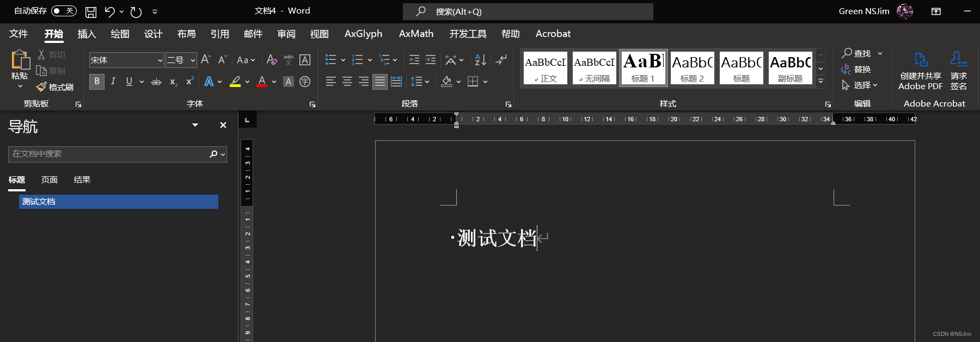Toggle Superscript formatting
Viewport: 980px width, 342px height.
coord(189,82)
